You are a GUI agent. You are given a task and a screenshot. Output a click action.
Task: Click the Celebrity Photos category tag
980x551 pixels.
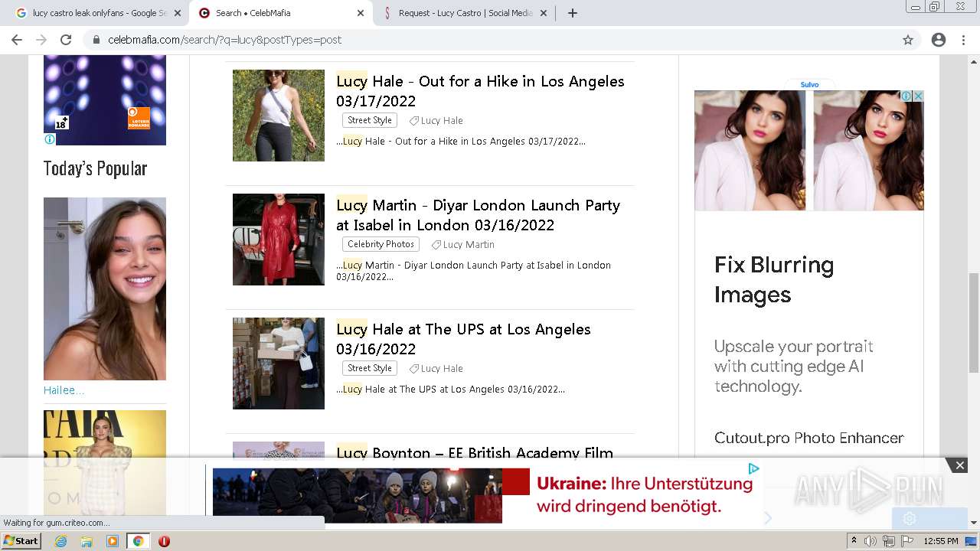[x=381, y=244]
